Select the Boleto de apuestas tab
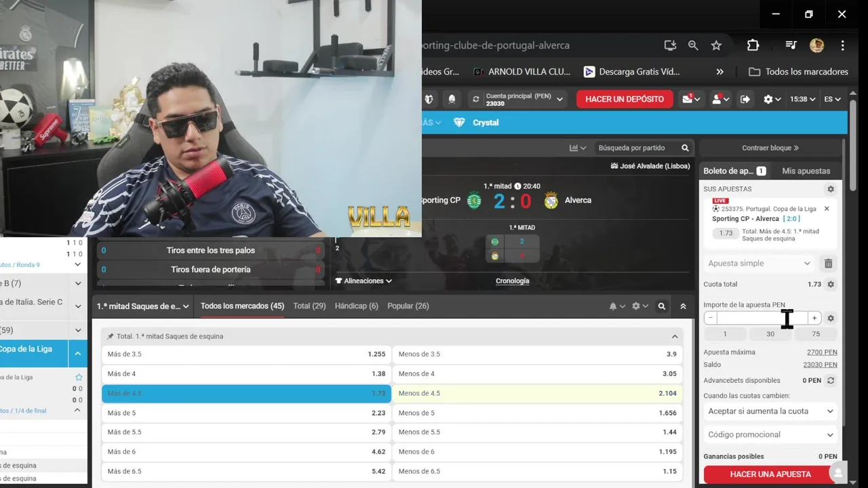This screenshot has width=868, height=488. pos(734,171)
